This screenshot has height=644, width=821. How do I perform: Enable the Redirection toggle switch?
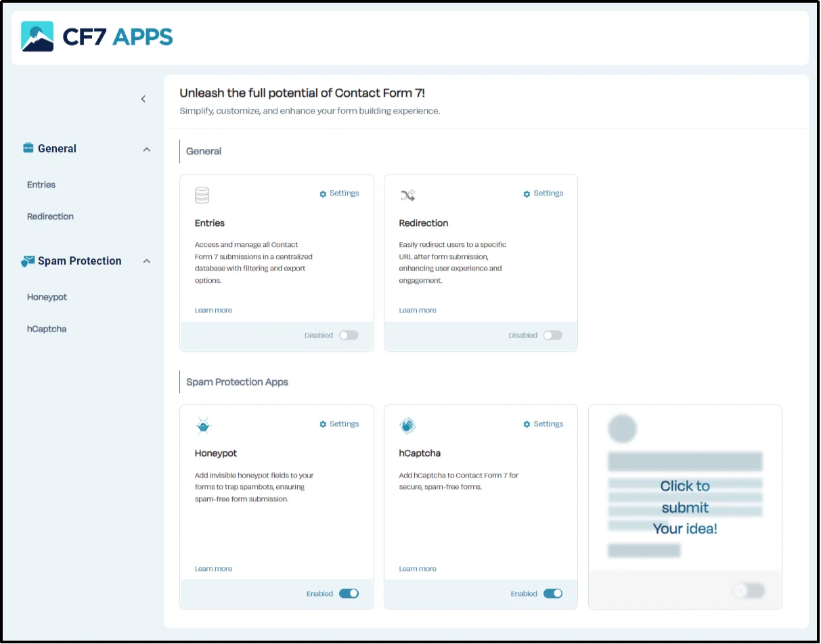point(553,336)
